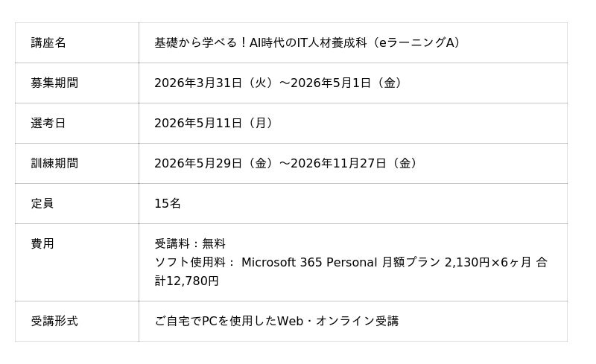
Task: Click the 募集期間 row label
Action: [x=54, y=83]
